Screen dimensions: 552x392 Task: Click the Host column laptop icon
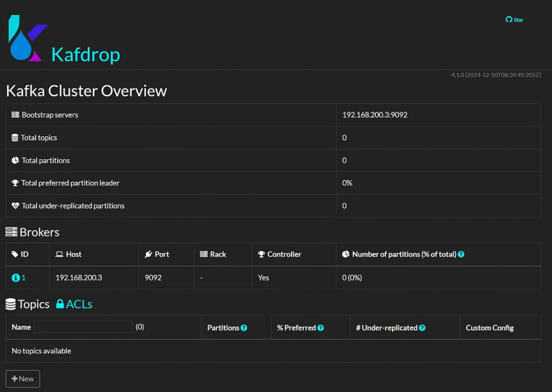[x=59, y=254]
